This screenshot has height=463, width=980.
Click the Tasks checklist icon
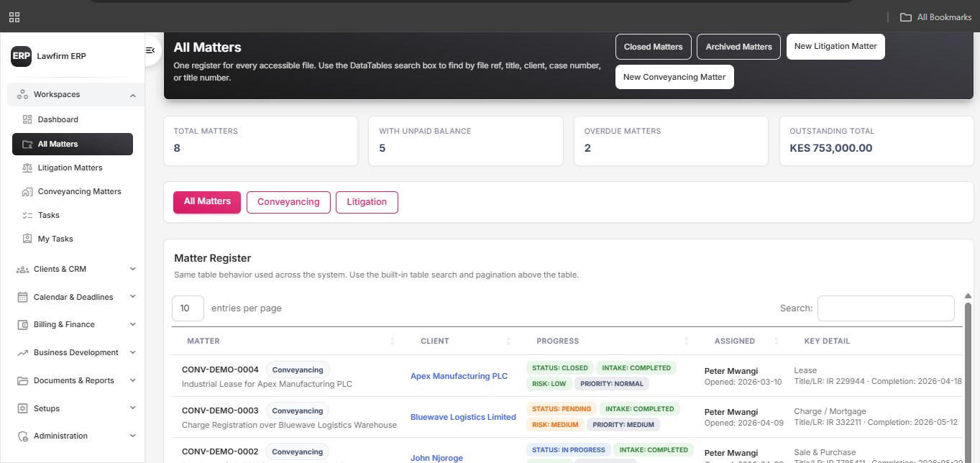(27, 215)
